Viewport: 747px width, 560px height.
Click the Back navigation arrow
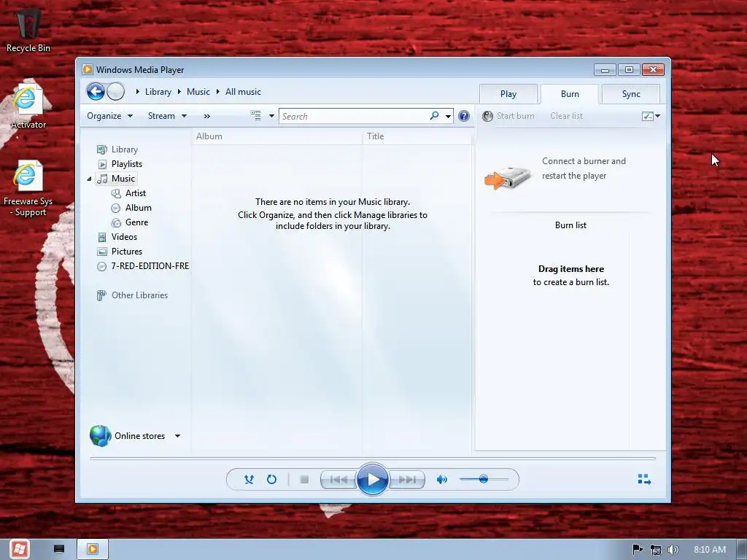pyautogui.click(x=96, y=91)
